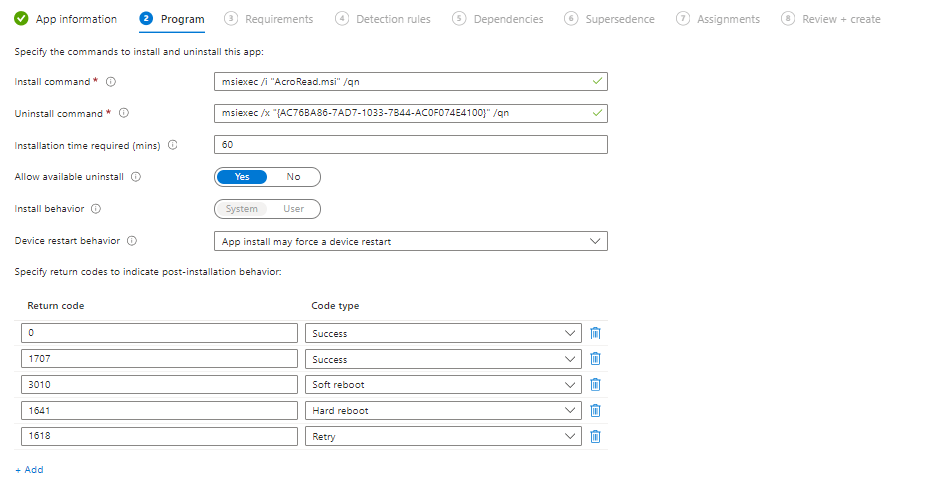Go to the App information step
This screenshot has height=489, width=925.
66,19
